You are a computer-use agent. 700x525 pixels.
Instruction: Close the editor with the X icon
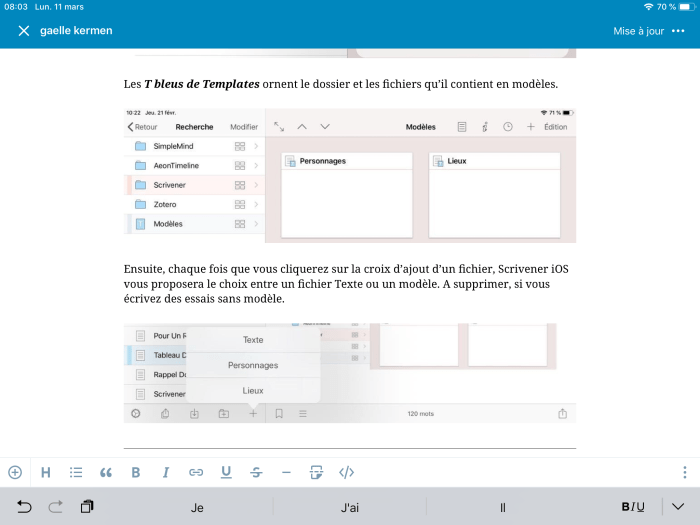point(24,30)
